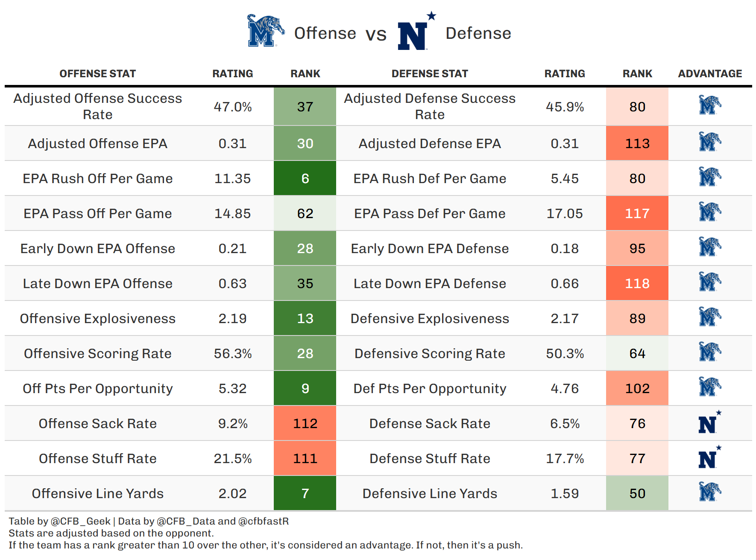The width and height of the screenshot is (756, 560).
Task: Click the Navy logo in header
Action: pos(416,32)
